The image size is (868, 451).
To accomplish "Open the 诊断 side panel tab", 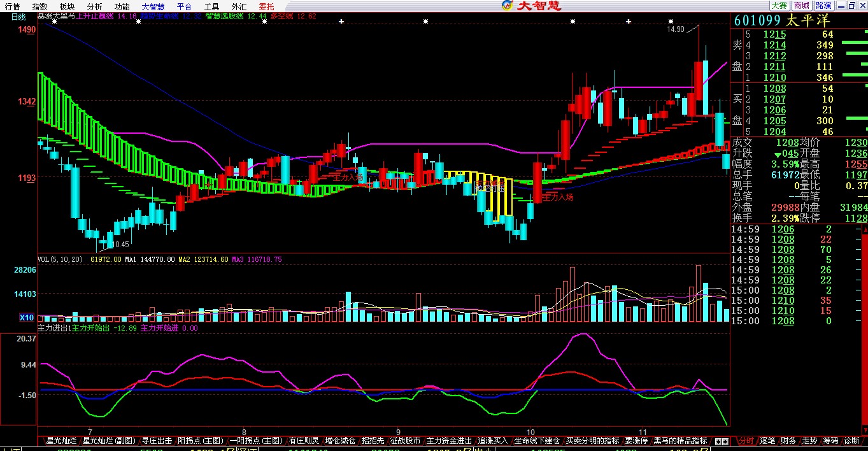I will coord(852,440).
